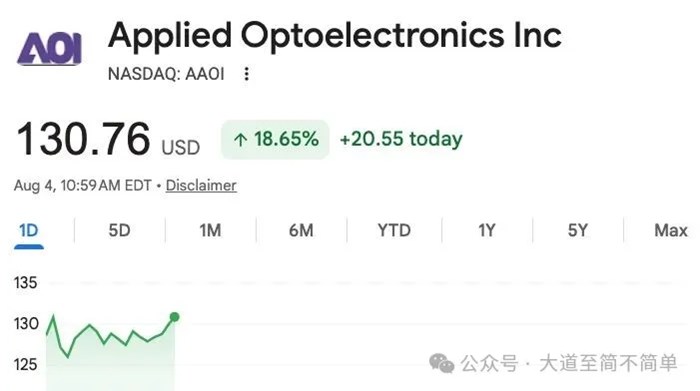Click the 135 axis label on chart
Viewport: 700px width, 391px height.
click(25, 283)
